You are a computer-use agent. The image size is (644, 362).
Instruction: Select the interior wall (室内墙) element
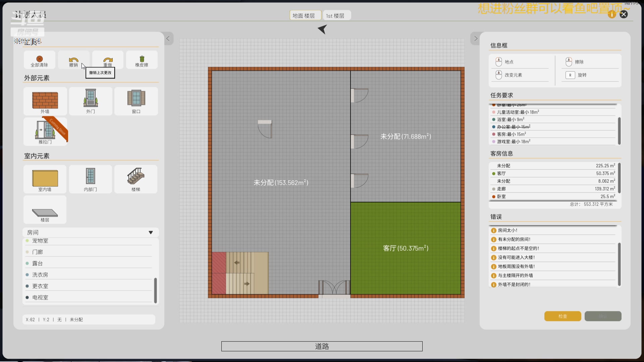pyautogui.click(x=45, y=178)
